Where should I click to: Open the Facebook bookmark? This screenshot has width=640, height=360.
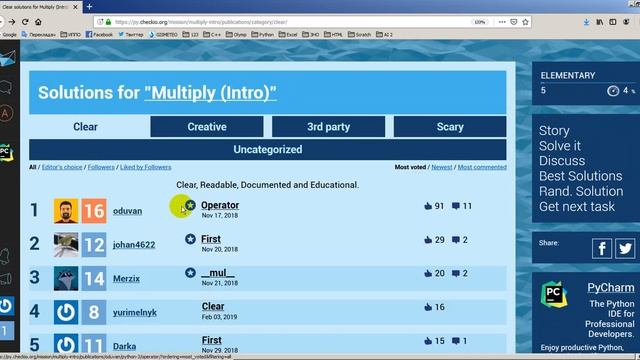point(99,35)
